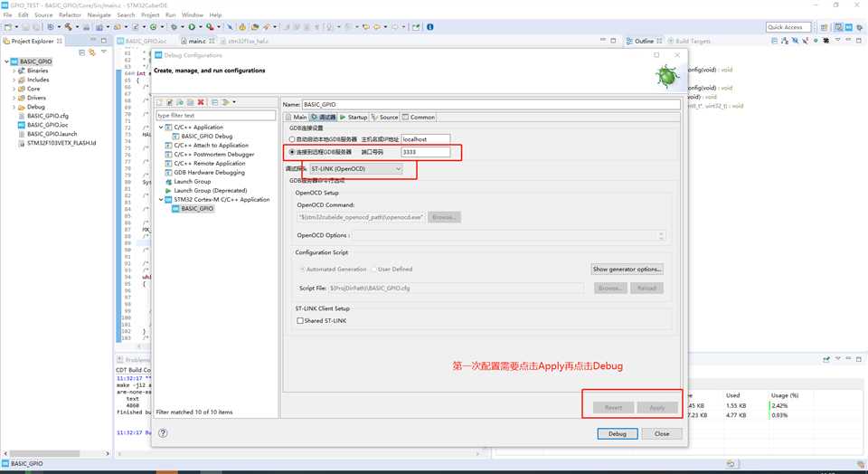The width and height of the screenshot is (868, 474).
Task: Click the Show generator options button
Action: coord(627,270)
